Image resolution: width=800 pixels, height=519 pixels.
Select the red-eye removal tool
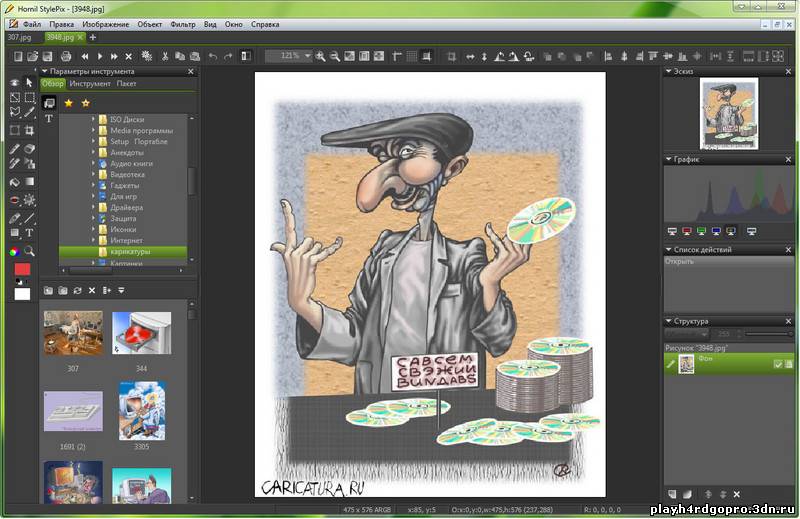[x=14, y=200]
